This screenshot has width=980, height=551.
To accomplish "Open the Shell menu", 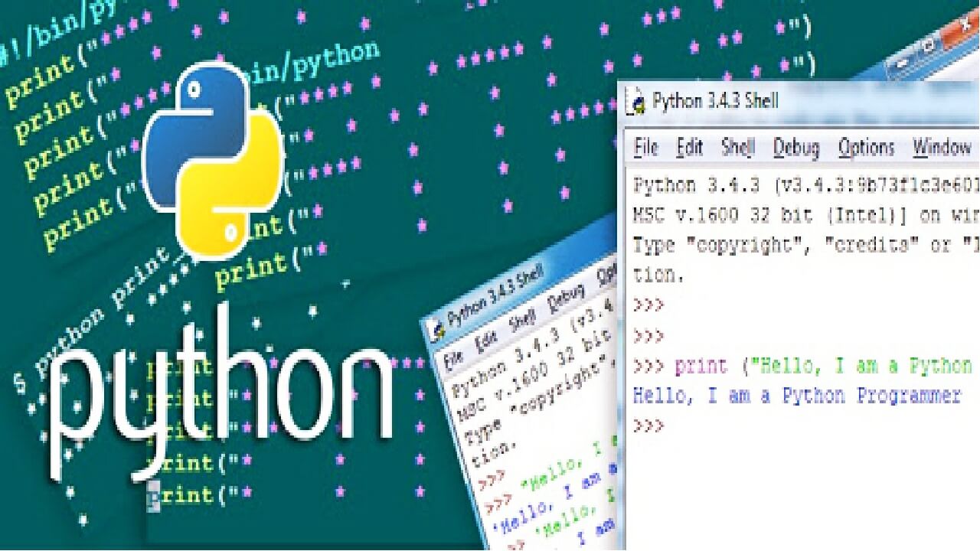I will pyautogui.click(x=737, y=147).
